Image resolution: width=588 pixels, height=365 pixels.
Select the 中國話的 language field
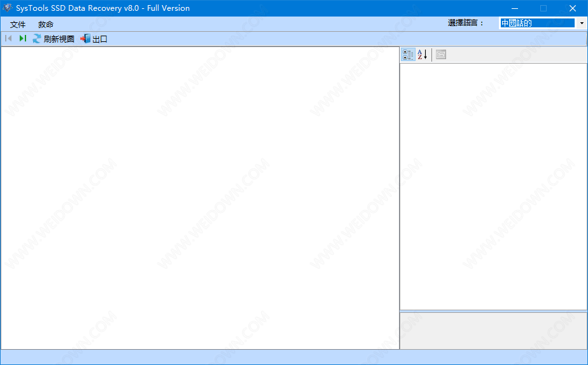point(538,23)
